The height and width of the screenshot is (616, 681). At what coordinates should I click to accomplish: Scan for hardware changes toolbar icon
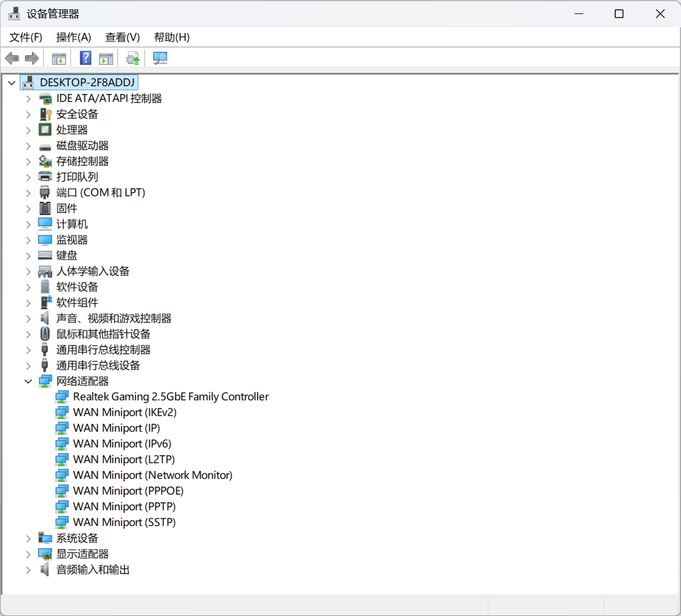pos(161,58)
